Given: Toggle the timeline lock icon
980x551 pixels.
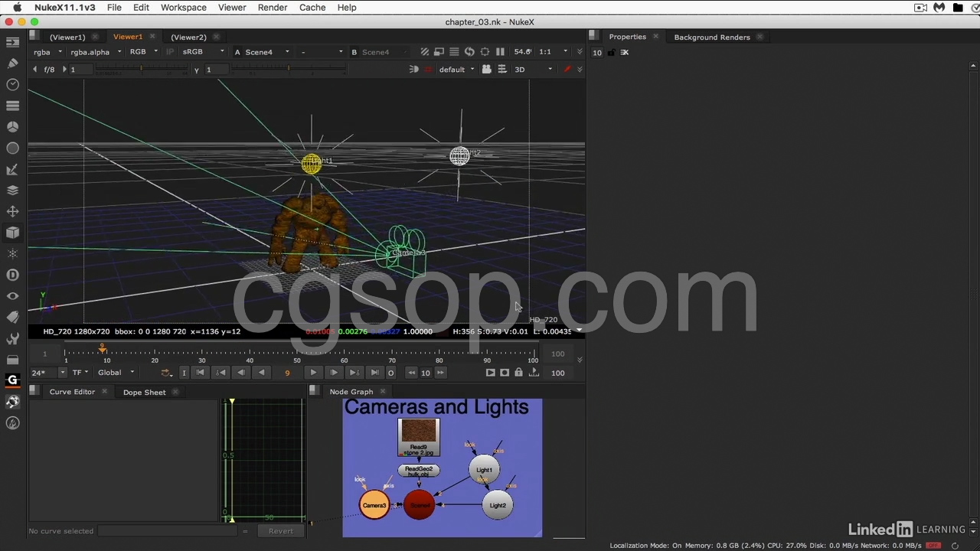Looking at the screenshot, I should tap(518, 373).
